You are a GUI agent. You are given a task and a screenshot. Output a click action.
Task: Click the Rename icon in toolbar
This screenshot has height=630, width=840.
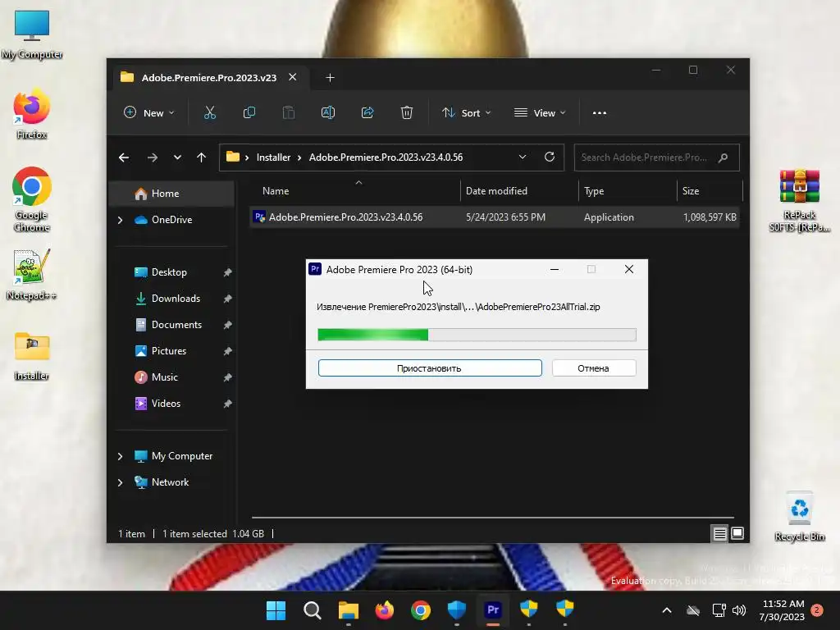point(328,112)
